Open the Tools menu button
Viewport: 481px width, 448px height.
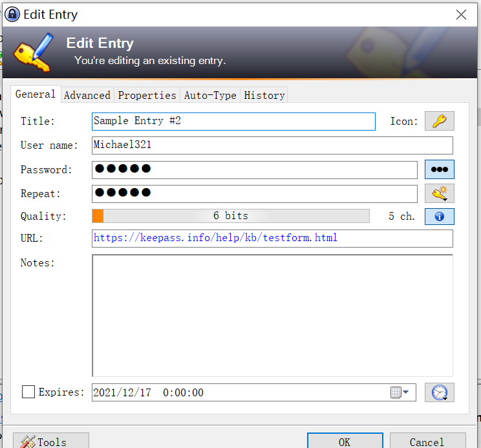[51, 441]
